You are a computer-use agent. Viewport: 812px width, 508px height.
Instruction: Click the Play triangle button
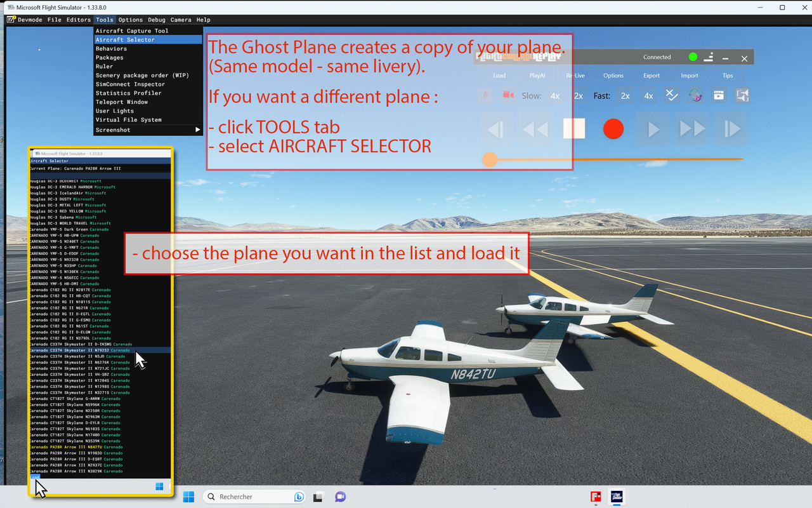pos(653,129)
